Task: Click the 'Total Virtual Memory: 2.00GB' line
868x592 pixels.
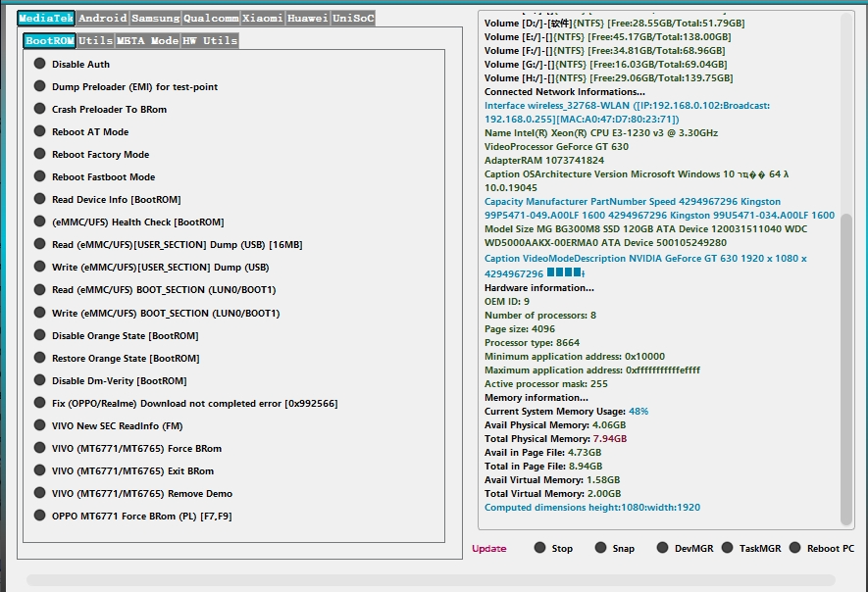Action: [552, 494]
